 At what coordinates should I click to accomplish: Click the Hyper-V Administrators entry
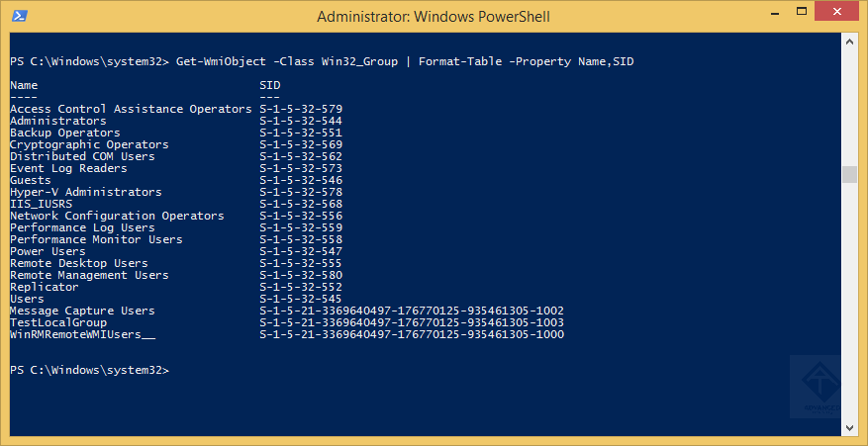point(85,192)
